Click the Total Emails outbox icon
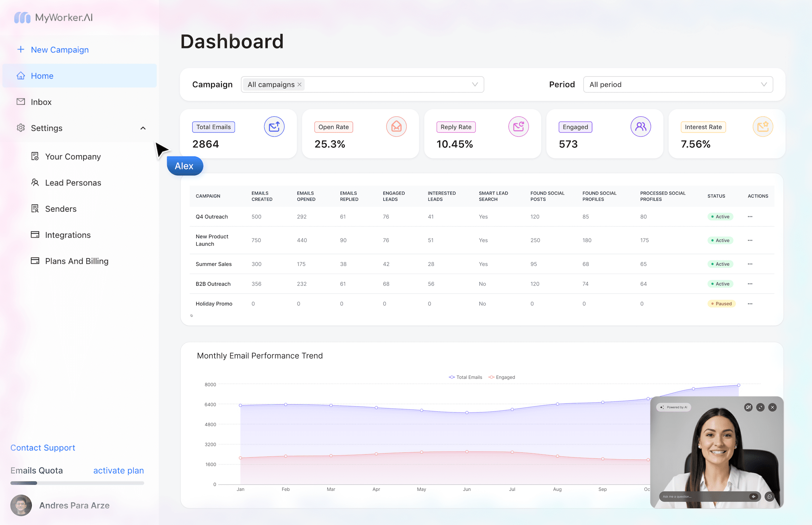812x525 pixels. pos(274,127)
